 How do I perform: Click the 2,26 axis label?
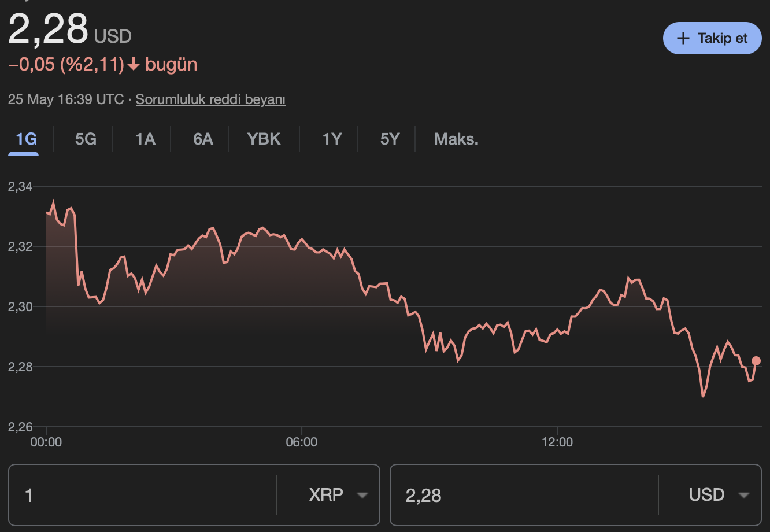tap(20, 427)
